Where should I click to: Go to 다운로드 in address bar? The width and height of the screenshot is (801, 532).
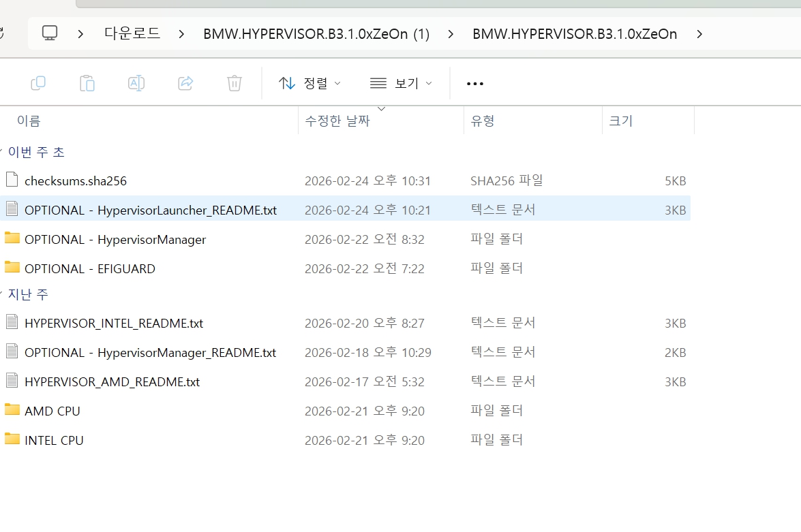tap(132, 33)
